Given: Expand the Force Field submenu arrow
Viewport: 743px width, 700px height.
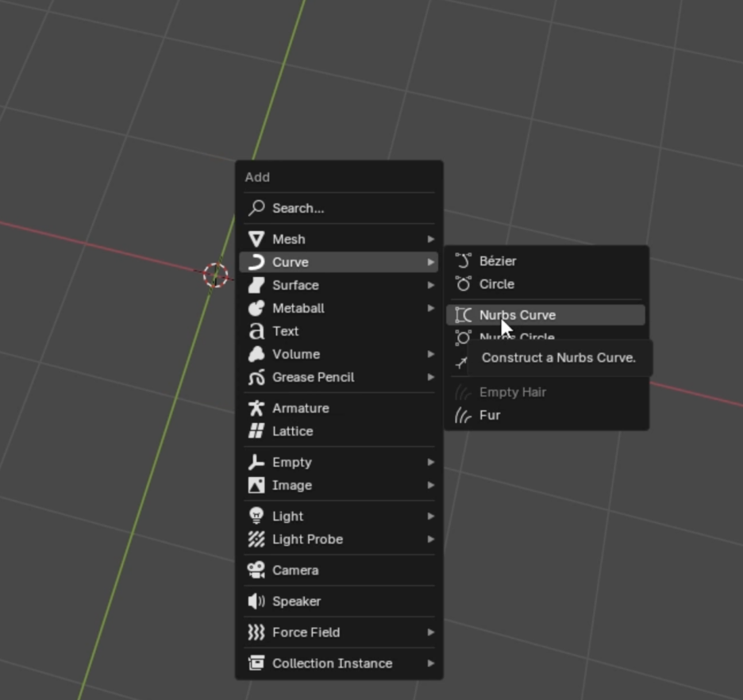Looking at the screenshot, I should [431, 633].
